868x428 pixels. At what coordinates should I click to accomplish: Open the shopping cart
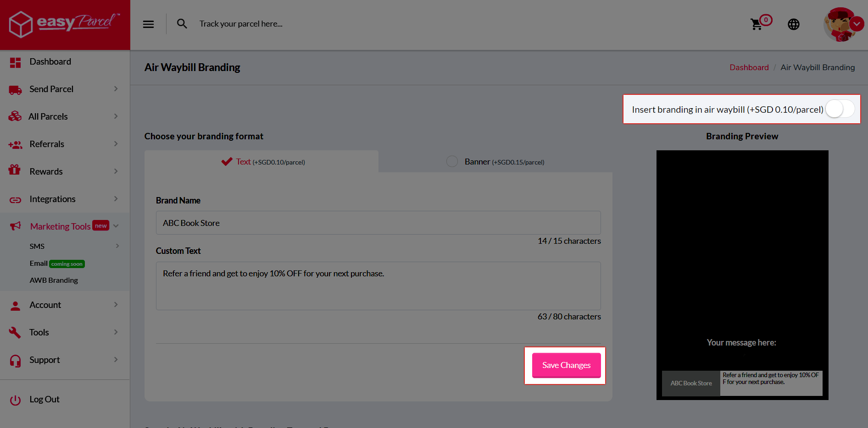pos(757,24)
